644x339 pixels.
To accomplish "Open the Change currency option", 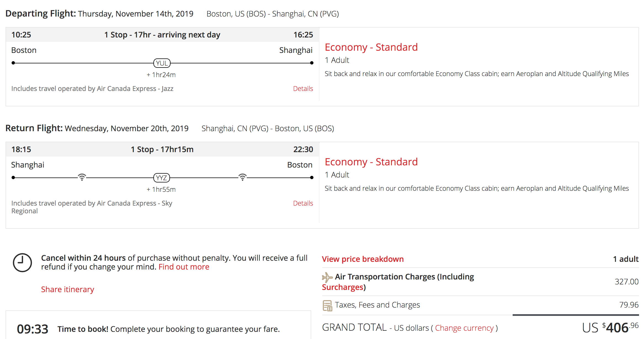I will [464, 328].
